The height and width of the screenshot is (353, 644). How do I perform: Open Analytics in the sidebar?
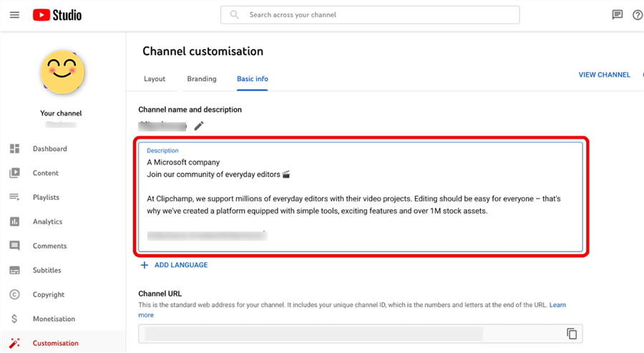[x=48, y=222]
